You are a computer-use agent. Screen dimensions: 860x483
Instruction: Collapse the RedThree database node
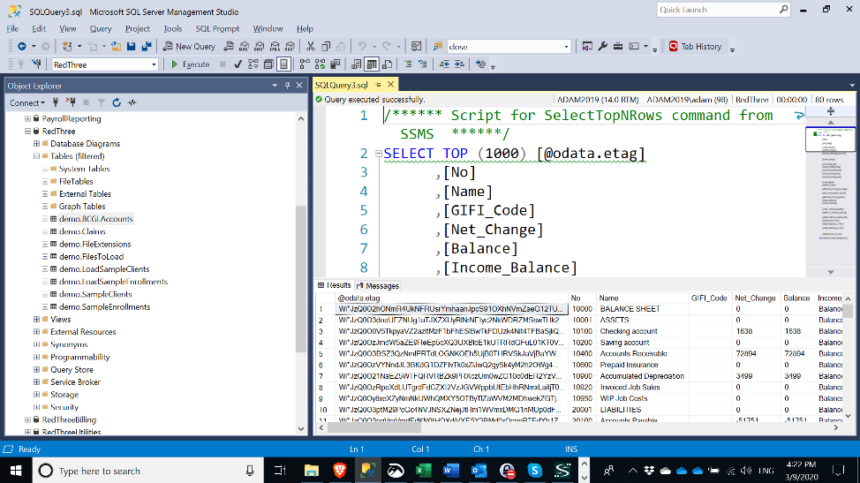point(27,131)
